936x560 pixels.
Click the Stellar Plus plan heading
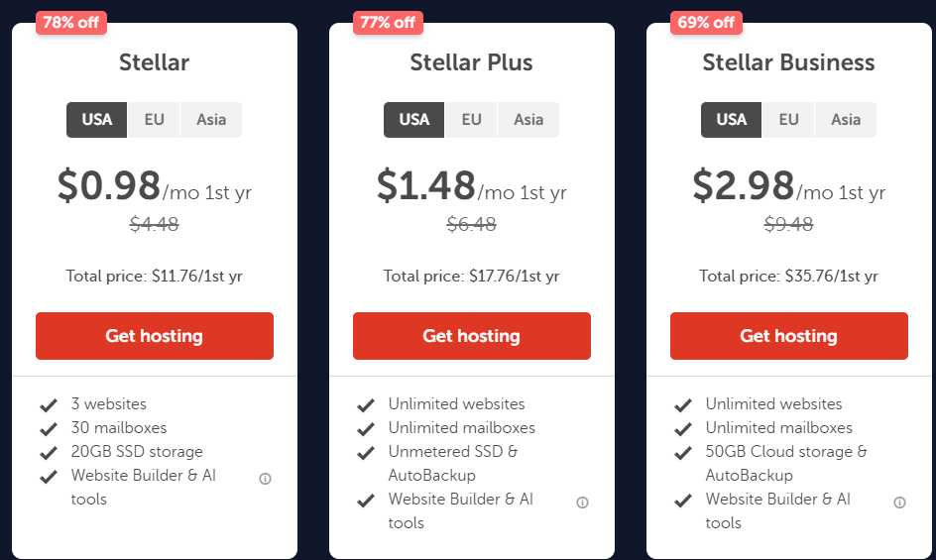tap(471, 62)
